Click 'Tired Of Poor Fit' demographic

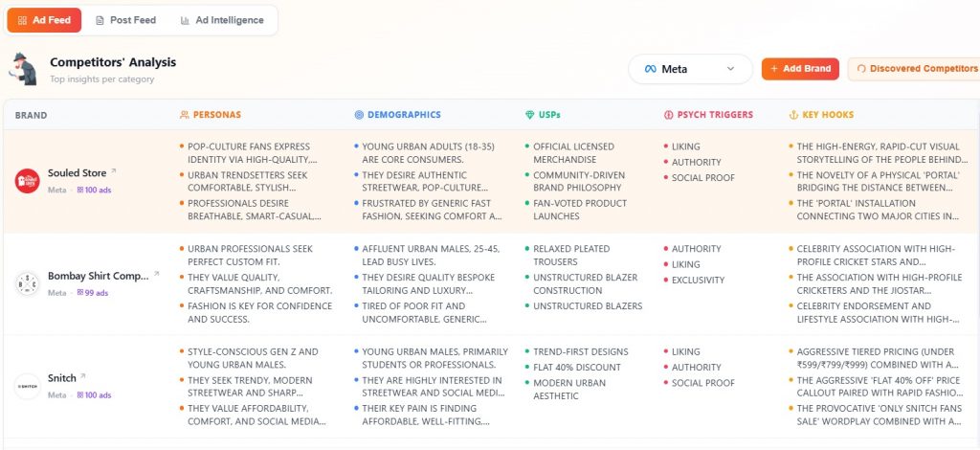click(x=424, y=312)
